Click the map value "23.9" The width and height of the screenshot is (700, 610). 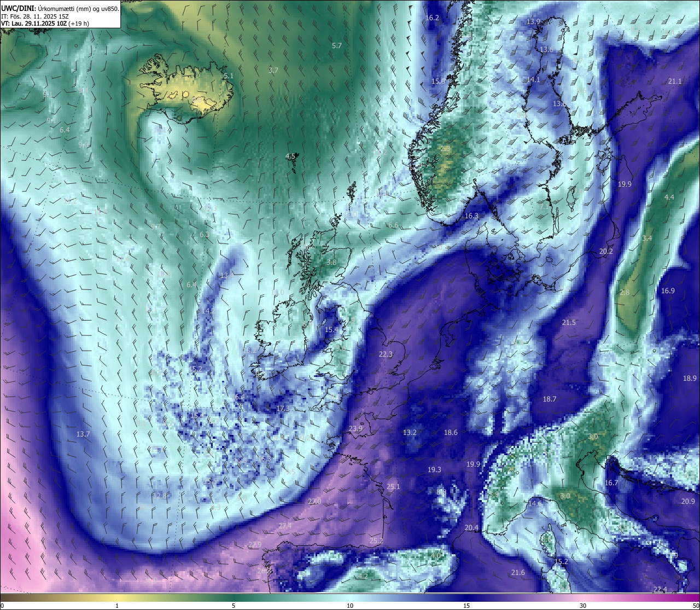pyautogui.click(x=355, y=429)
